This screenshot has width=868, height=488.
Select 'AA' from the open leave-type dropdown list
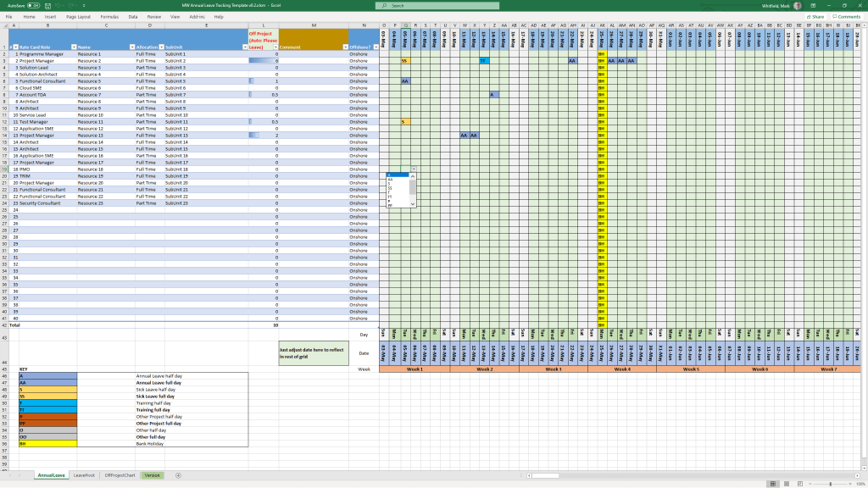click(392, 180)
